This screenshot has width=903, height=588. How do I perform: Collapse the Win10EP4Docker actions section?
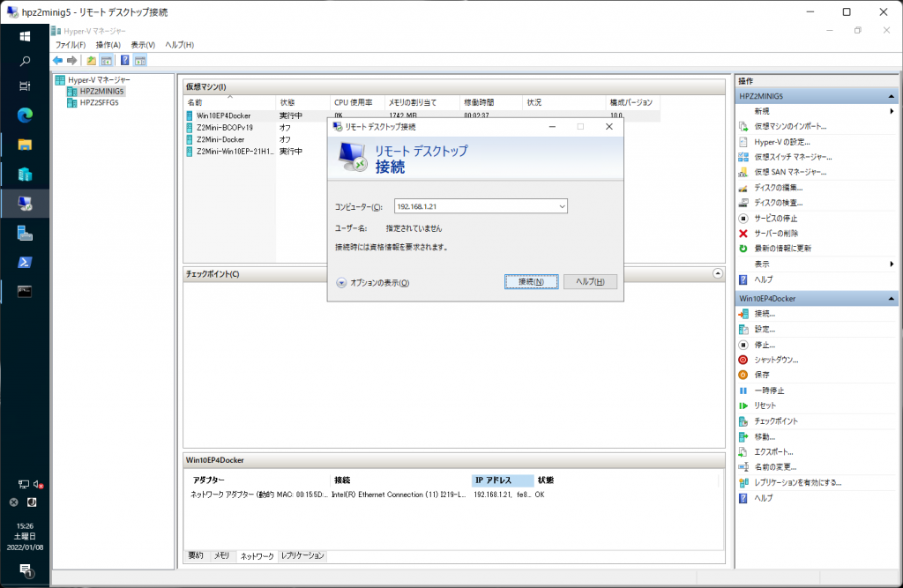[x=891, y=298]
